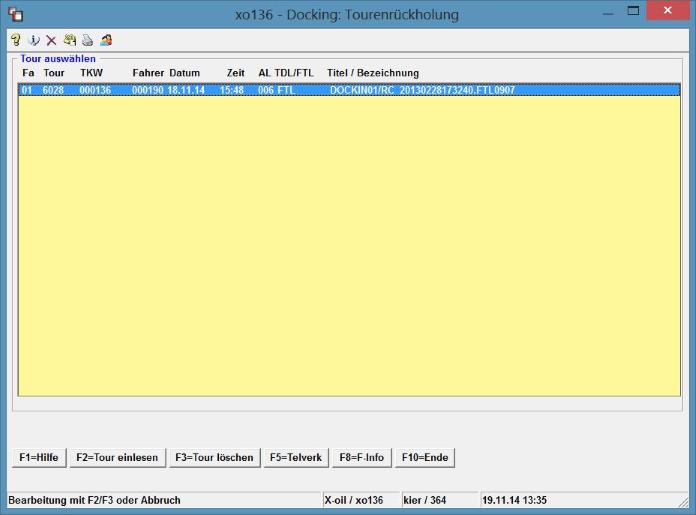Click Fahrer value 000190

click(x=148, y=90)
